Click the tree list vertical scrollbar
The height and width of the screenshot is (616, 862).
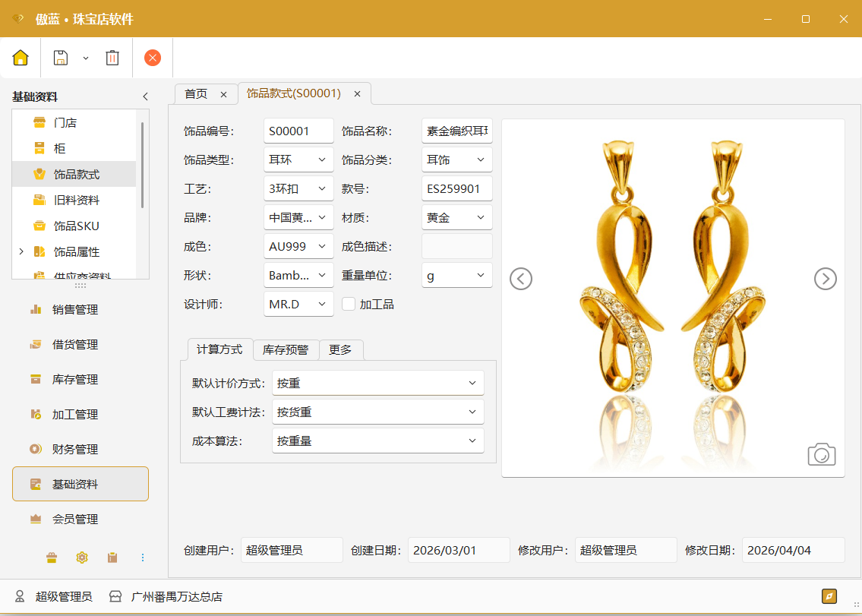pyautogui.click(x=142, y=165)
